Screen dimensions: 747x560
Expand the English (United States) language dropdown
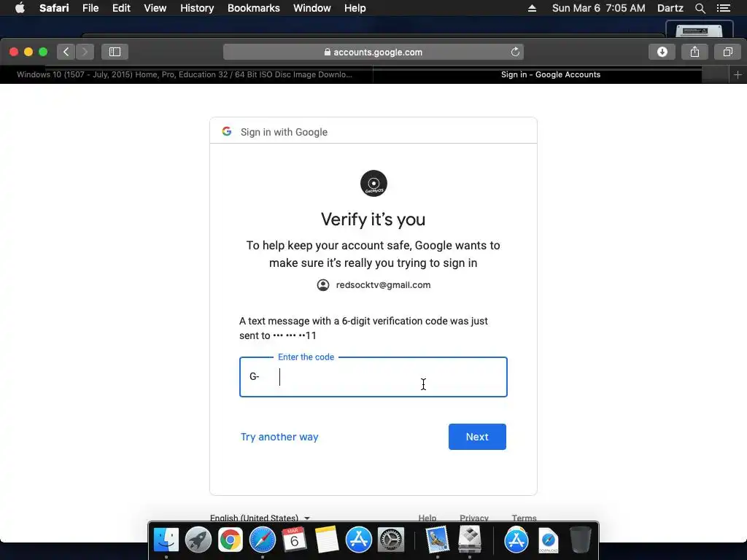click(x=260, y=518)
